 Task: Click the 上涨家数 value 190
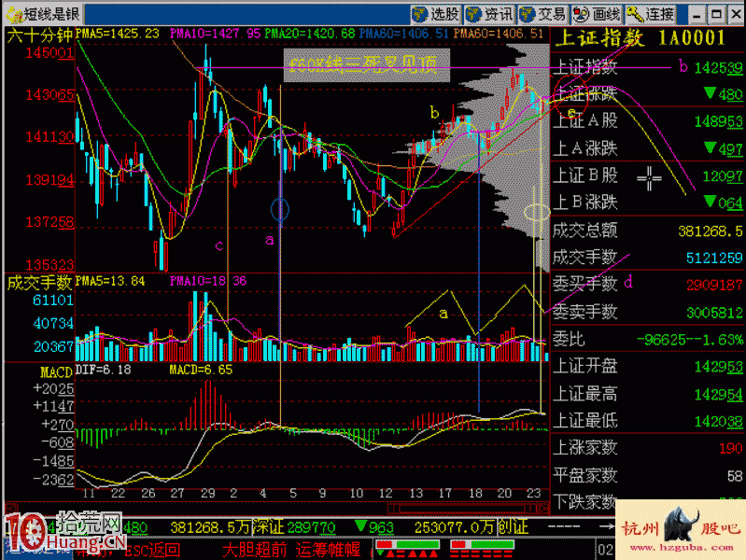[731, 448]
